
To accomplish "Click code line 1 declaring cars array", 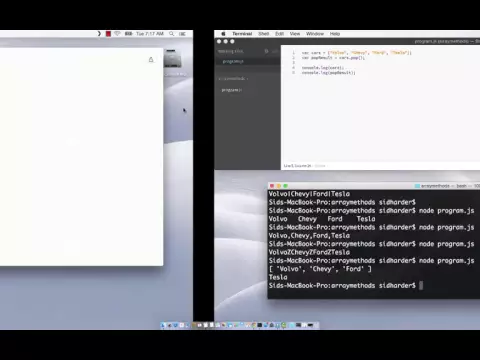I will tap(357, 53).
